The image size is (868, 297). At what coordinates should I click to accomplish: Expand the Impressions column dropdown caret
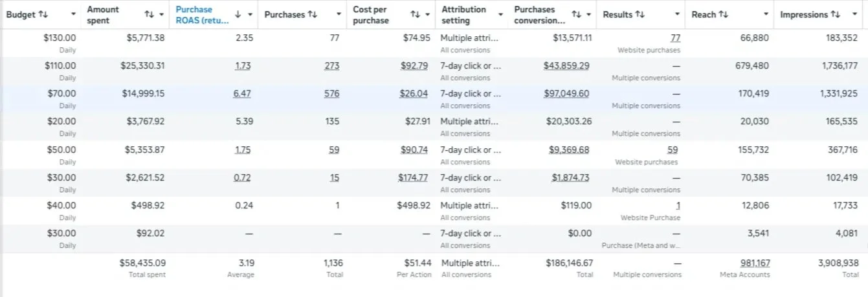[856, 14]
